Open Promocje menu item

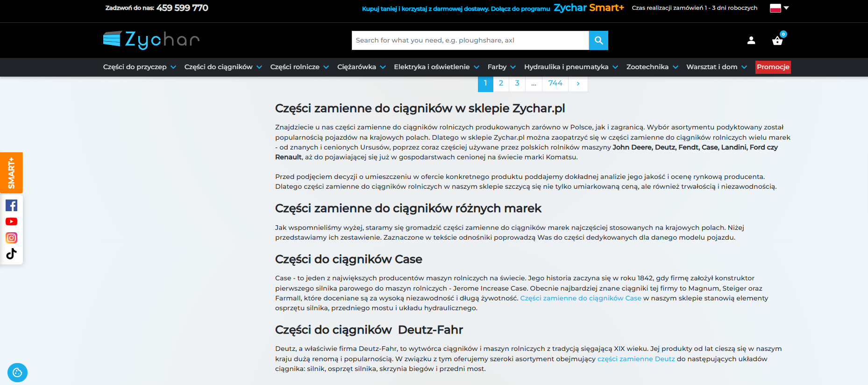[773, 67]
